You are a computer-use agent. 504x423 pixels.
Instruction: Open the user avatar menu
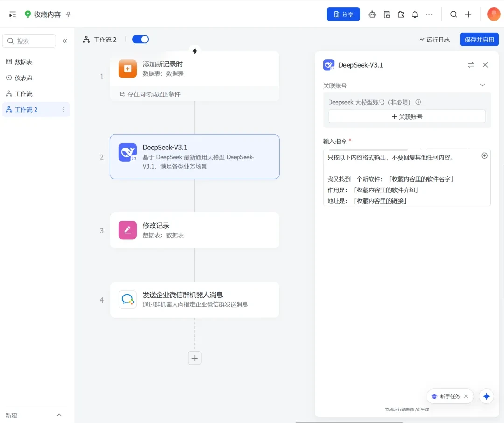click(494, 14)
